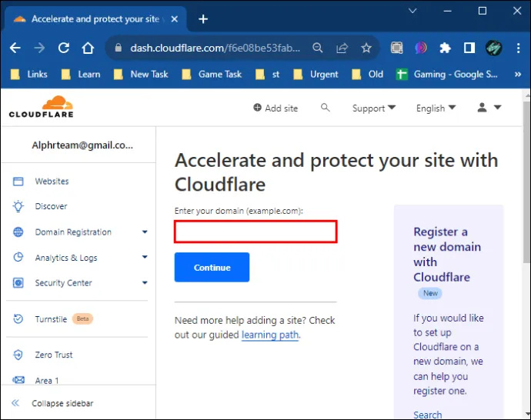Bookmark this page with star icon

[366, 48]
